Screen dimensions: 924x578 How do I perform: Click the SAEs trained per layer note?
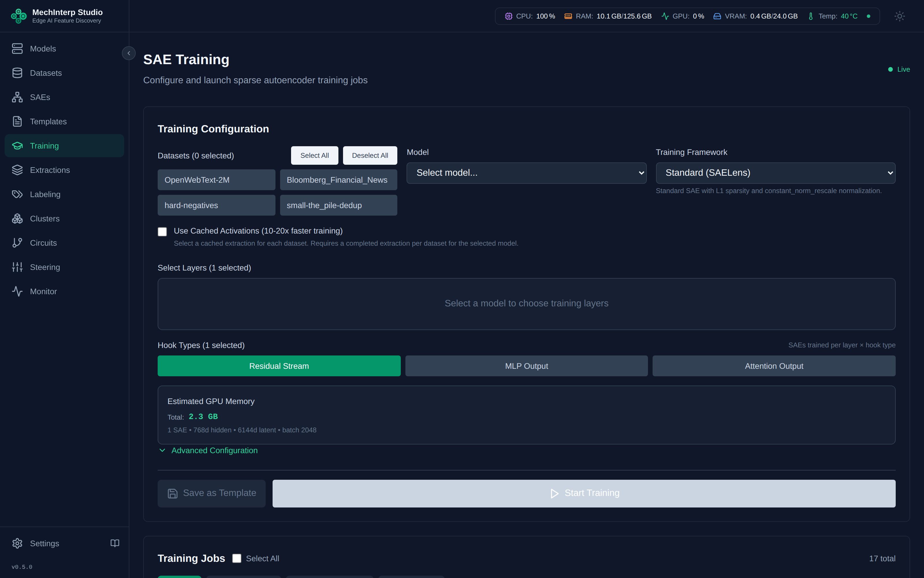pyautogui.click(x=842, y=345)
